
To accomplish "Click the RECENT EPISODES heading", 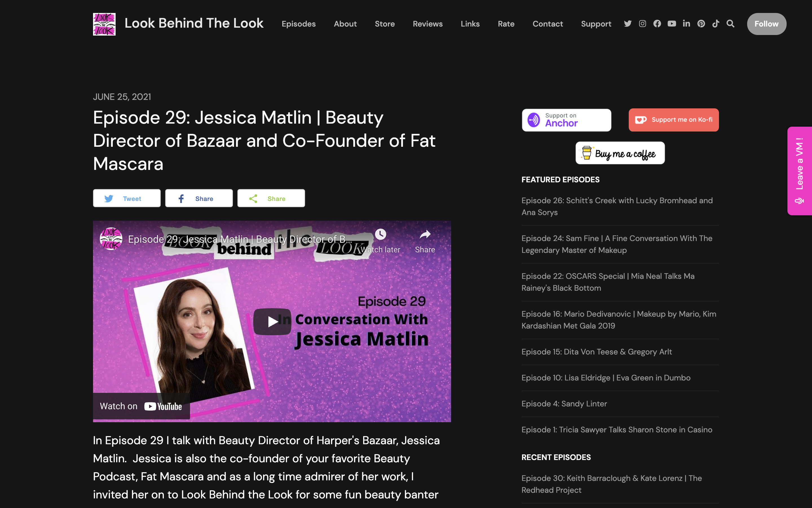I will (x=556, y=457).
